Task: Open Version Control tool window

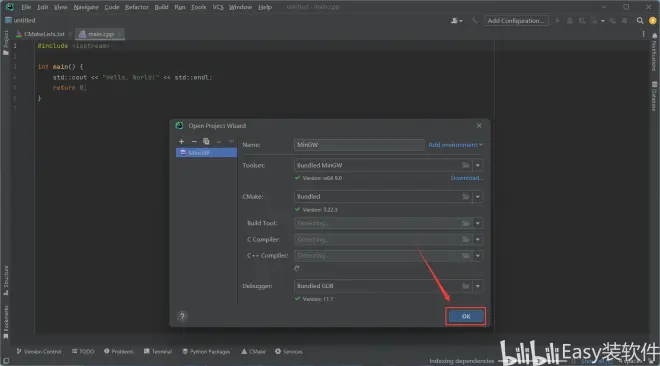Action: pyautogui.click(x=39, y=352)
